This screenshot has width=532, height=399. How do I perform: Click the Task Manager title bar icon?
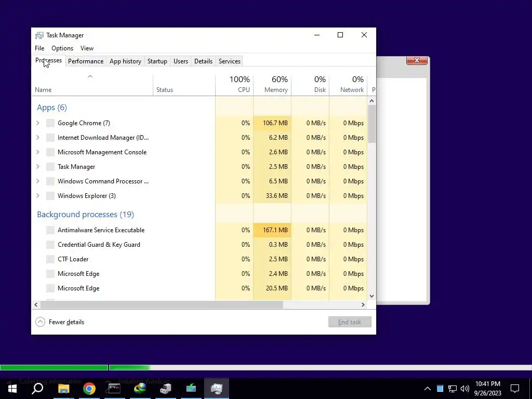point(39,35)
